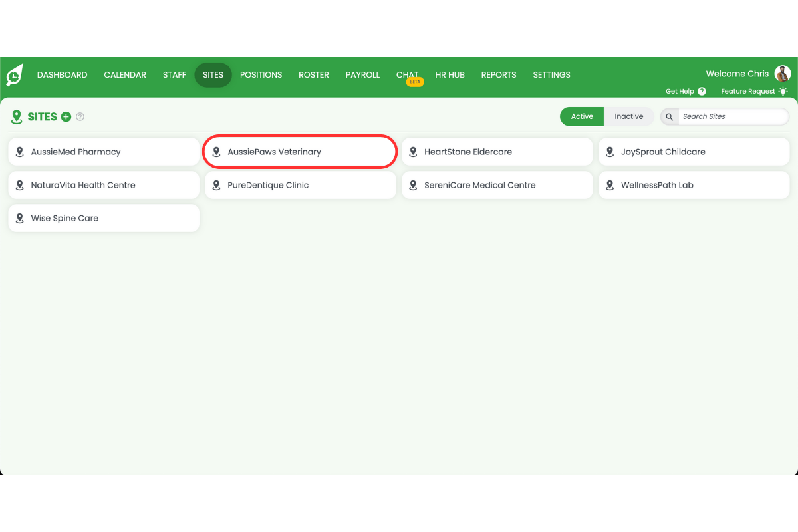This screenshot has height=532, width=798.
Task: Open the HR HUB page
Action: tap(450, 75)
